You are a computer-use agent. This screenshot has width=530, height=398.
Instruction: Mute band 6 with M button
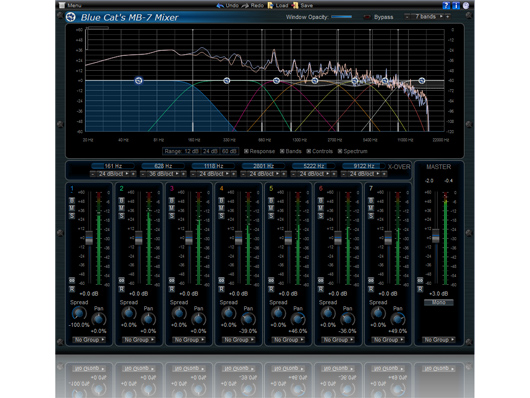pyautogui.click(x=321, y=208)
